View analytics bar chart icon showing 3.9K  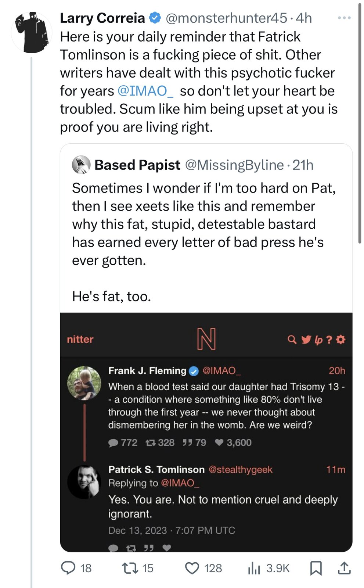[x=254, y=568]
